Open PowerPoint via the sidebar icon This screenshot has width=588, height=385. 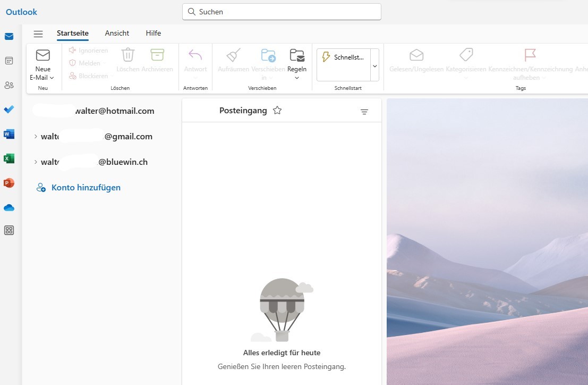click(8, 182)
